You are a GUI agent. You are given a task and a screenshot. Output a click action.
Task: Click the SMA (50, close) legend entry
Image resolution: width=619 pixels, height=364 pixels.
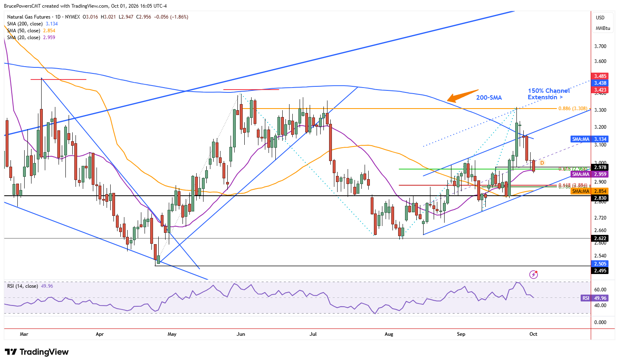click(x=31, y=31)
